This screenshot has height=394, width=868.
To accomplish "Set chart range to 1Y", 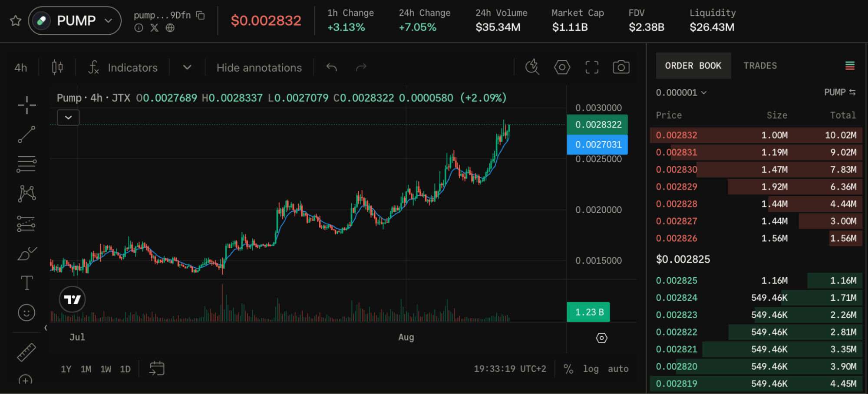I will pos(66,369).
